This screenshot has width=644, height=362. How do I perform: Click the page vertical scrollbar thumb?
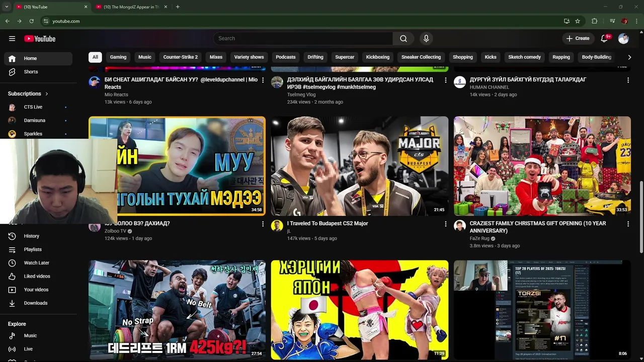[641, 216]
